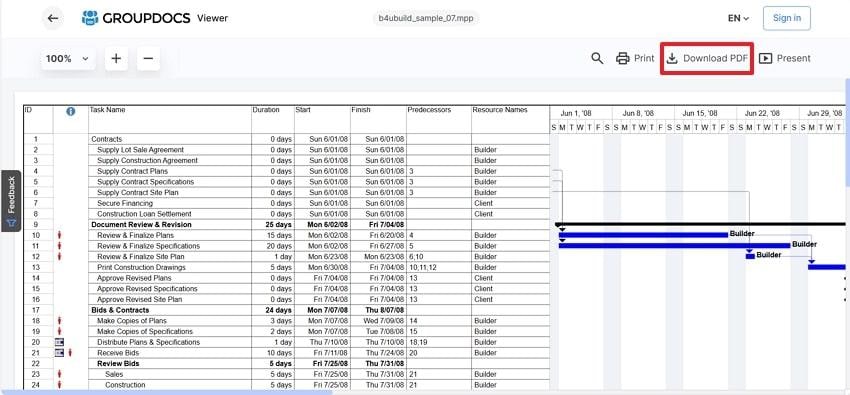
Task: Click the resource icon on row 18
Action: coord(60,321)
